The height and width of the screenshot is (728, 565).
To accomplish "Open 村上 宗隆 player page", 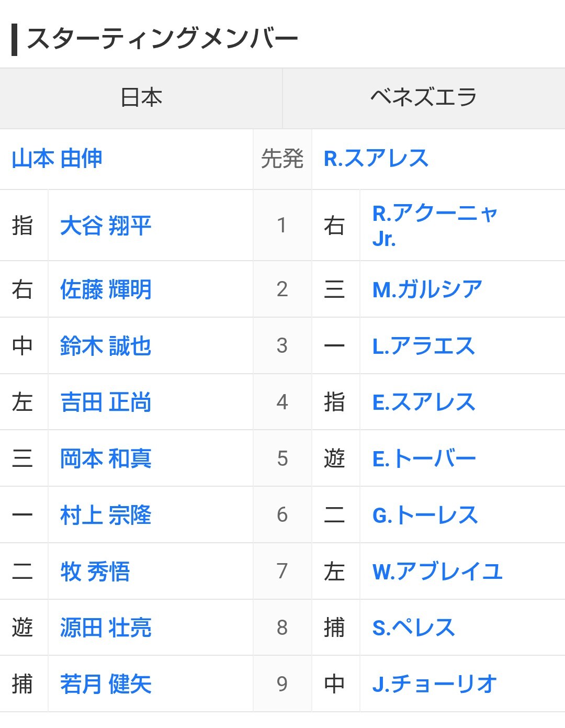I will tap(106, 516).
